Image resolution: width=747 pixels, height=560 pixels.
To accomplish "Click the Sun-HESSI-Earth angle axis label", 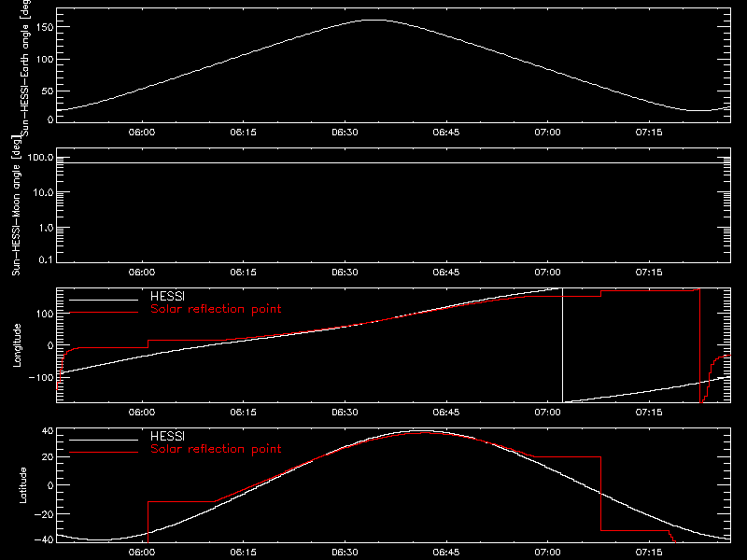I will pos(25,66).
